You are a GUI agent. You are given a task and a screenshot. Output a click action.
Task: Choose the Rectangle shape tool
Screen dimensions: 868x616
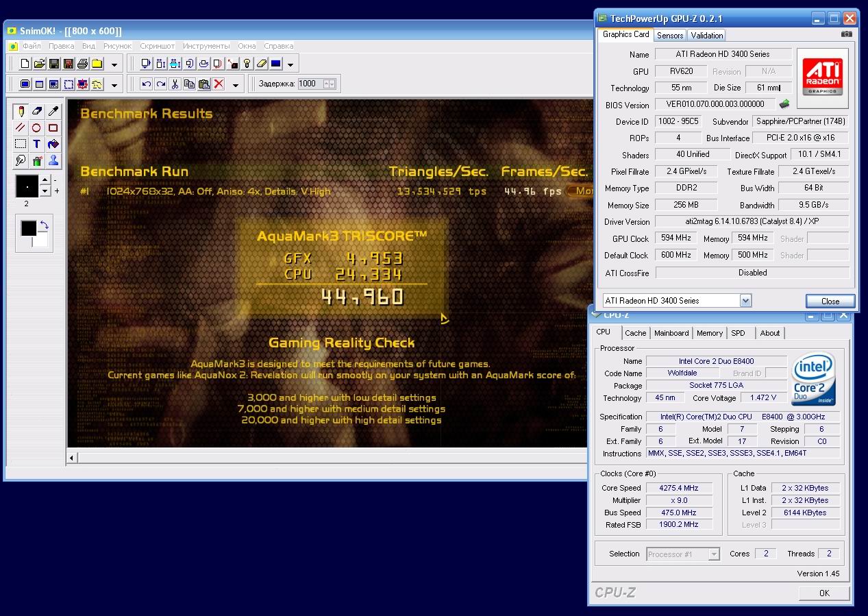(x=53, y=127)
